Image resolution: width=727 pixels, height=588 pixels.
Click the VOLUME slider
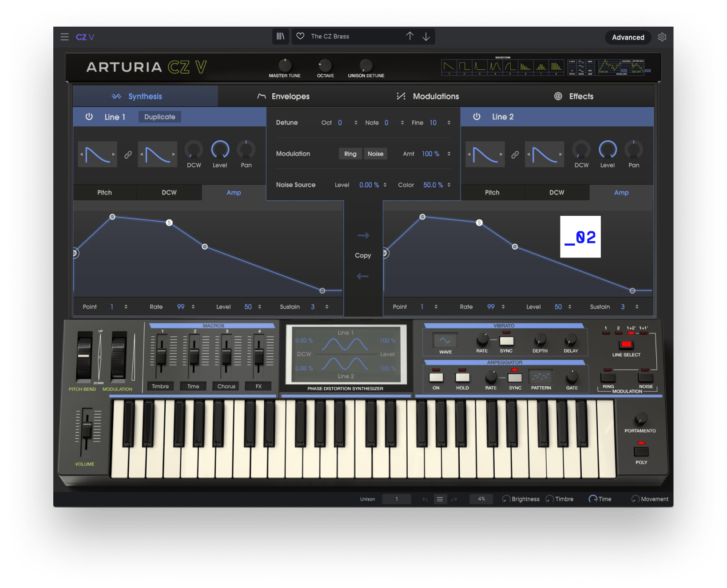pos(87,429)
